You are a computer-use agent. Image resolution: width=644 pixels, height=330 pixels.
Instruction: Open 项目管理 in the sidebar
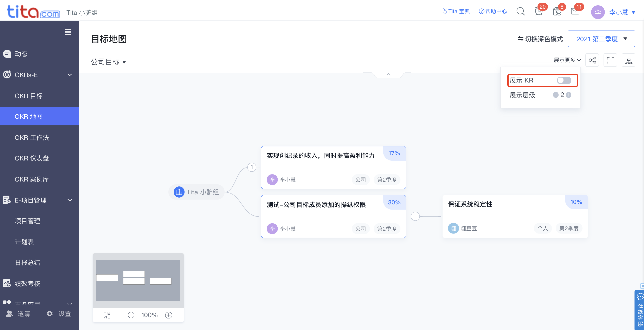click(39, 221)
